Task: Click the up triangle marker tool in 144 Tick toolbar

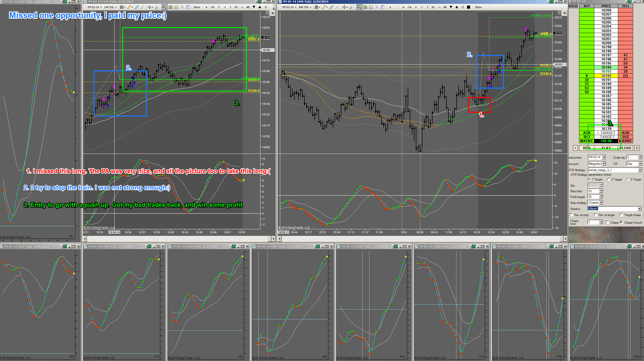Action: click(260, 7)
